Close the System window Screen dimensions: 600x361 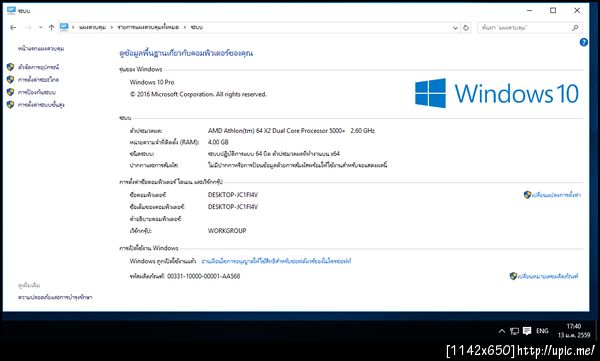coord(577,10)
